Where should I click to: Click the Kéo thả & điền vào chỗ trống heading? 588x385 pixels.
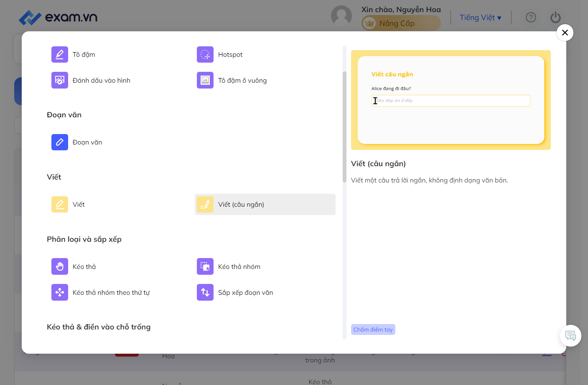[x=99, y=327]
